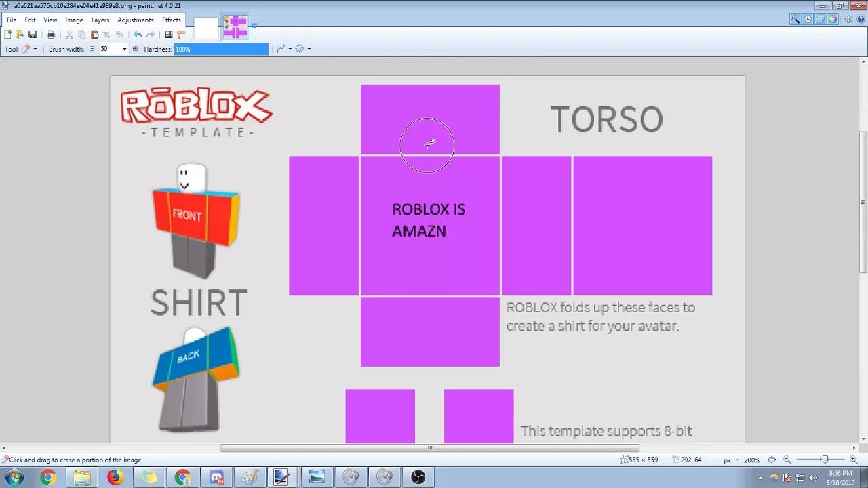Image resolution: width=868 pixels, height=488 pixels.
Task: Decrease brush width with minus button
Action: coord(92,49)
